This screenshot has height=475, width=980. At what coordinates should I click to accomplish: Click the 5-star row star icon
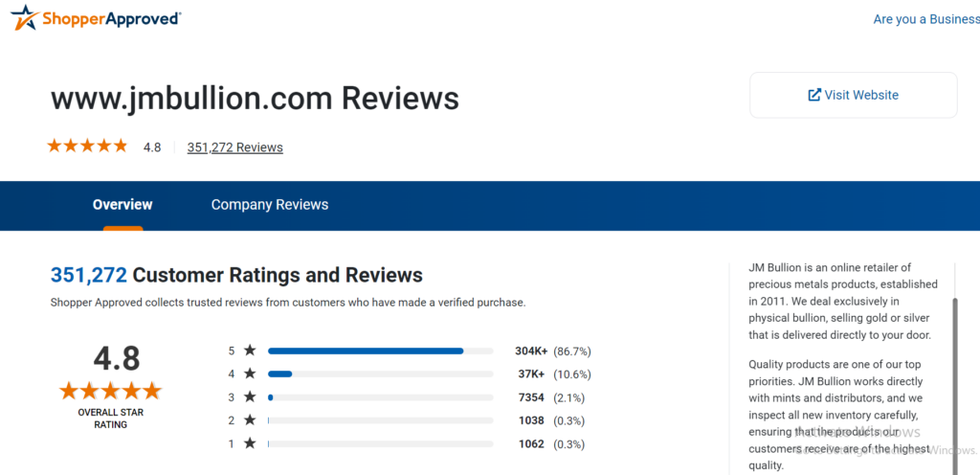click(x=250, y=351)
